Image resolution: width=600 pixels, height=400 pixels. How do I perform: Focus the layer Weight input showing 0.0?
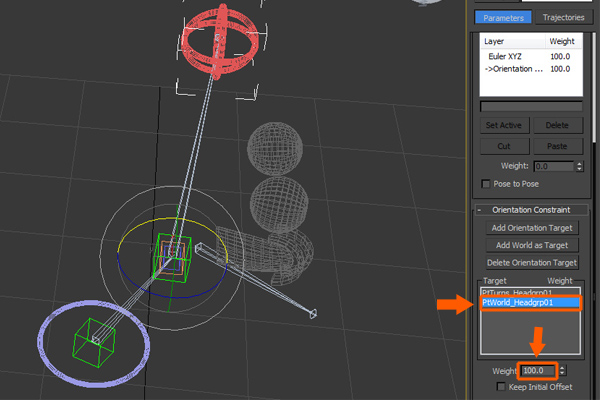pyautogui.click(x=554, y=167)
